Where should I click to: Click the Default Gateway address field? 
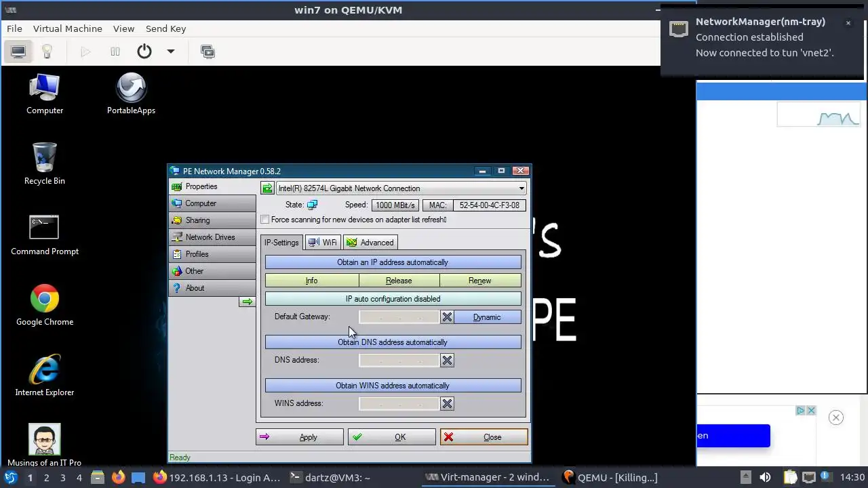click(399, 317)
